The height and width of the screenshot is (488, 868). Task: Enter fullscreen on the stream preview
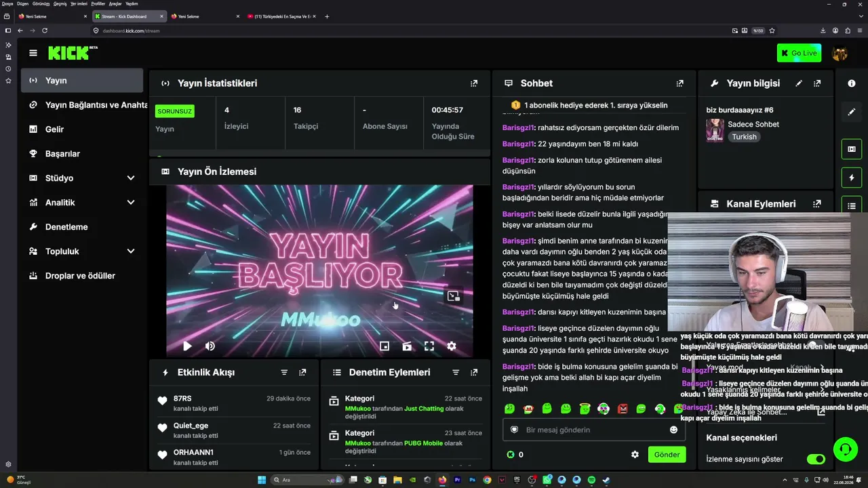coord(429,346)
